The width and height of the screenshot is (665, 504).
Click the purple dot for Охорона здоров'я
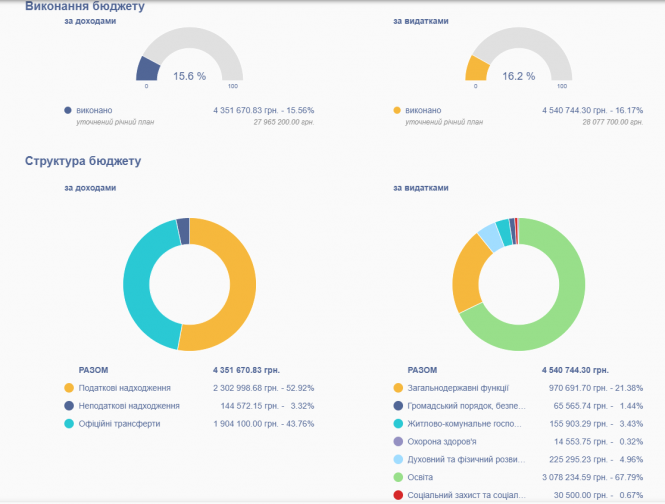tap(398, 441)
